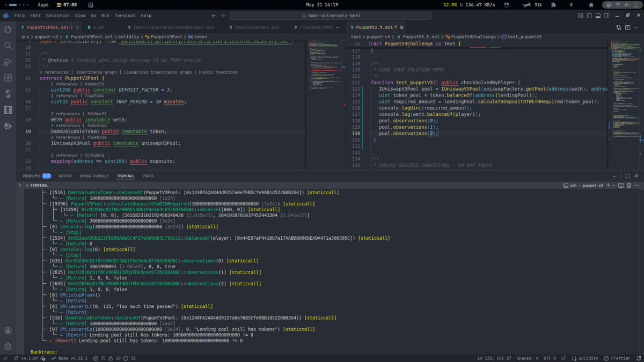
Task: Open problems from status bar error count 75
Action: click(100, 358)
